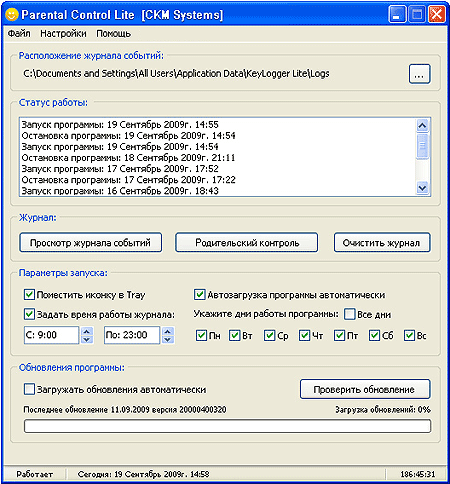Viewport: 450px width, 484px height.
Task: Select log entry Остановка программы 17 Сентябрь 17:22
Action: [x=128, y=180]
